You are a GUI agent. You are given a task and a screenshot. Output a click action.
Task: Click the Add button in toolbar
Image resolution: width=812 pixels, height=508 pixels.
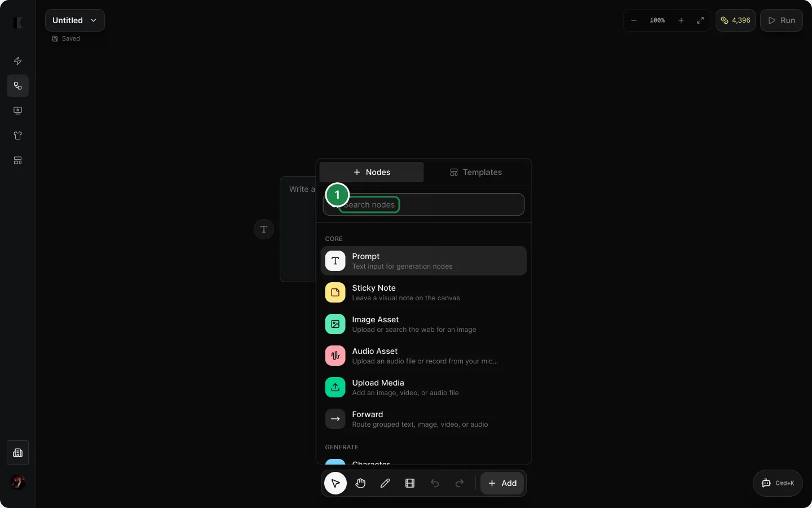(x=502, y=483)
